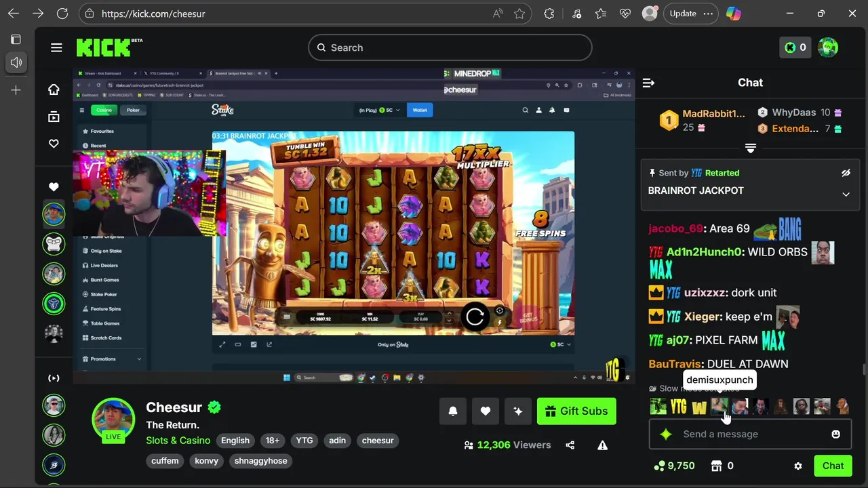Select the cuffem tag

tap(165, 461)
